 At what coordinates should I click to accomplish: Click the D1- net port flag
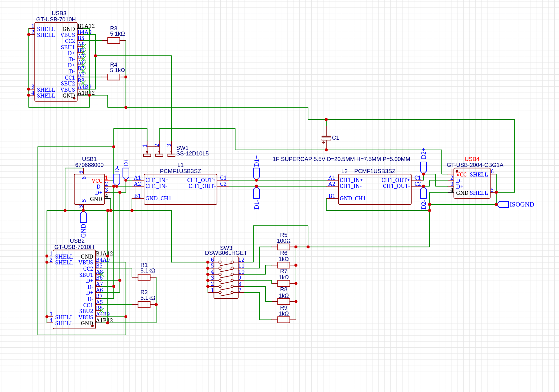256,193
